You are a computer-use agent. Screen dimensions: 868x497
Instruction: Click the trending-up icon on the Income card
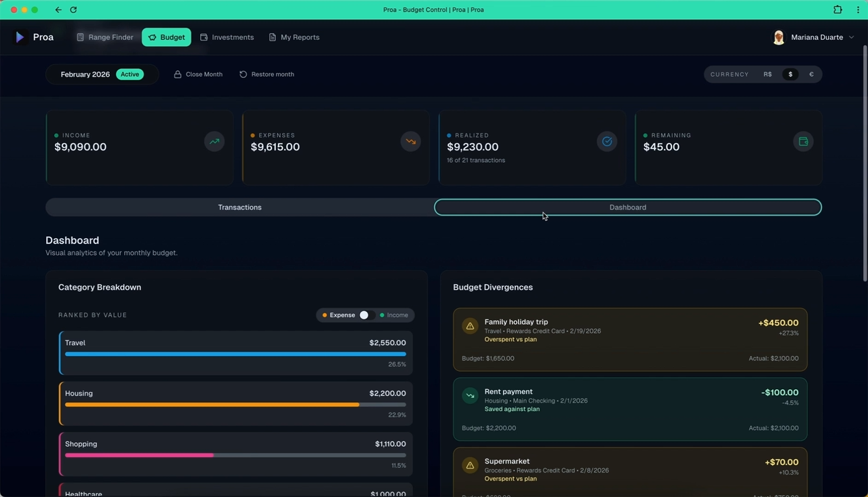(214, 141)
